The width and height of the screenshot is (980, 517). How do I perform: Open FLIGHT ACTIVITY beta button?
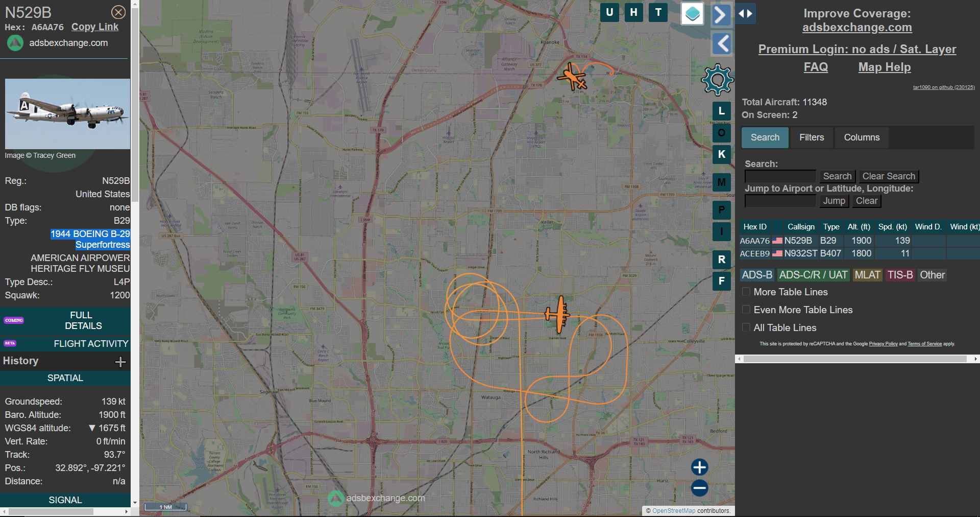click(65, 344)
